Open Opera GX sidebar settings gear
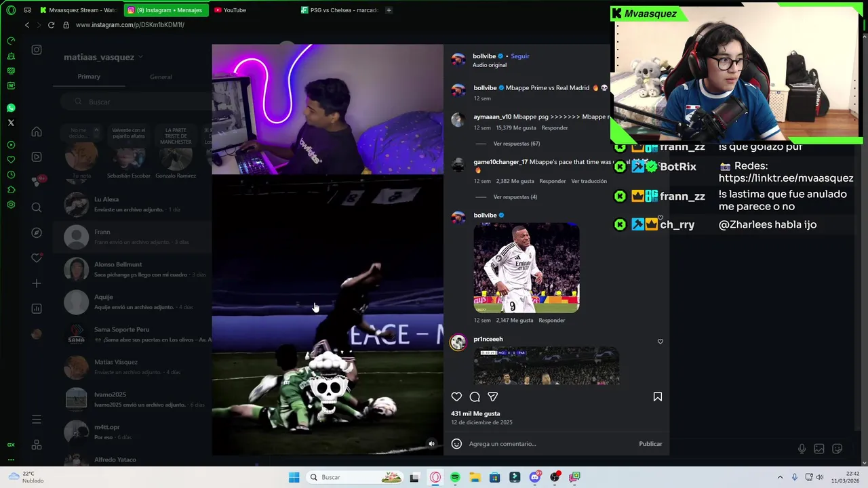 11,205
